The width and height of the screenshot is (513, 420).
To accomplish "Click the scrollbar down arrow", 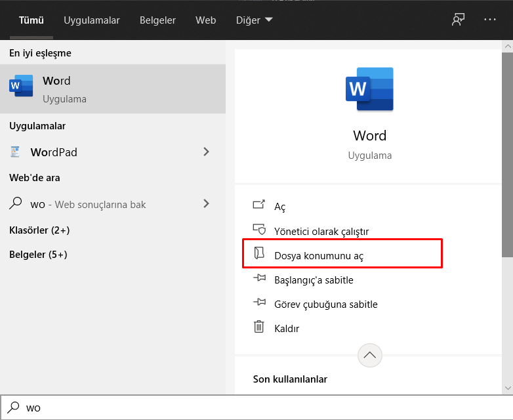I will click(508, 388).
